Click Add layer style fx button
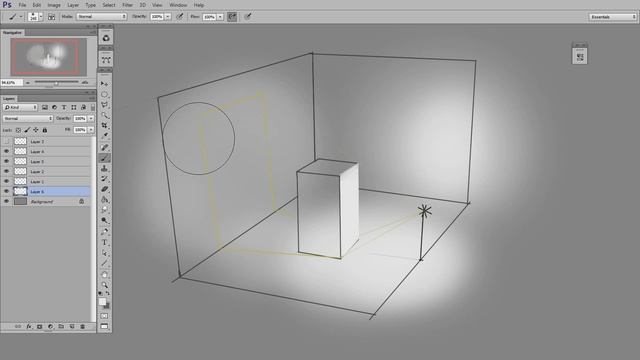Image resolution: width=640 pixels, height=360 pixels. (x=29, y=327)
